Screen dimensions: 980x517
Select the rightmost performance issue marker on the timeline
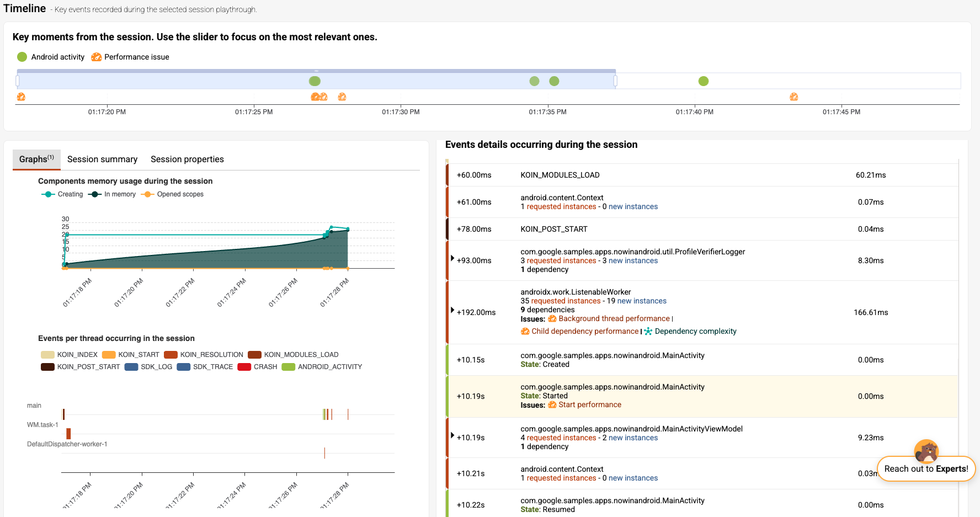[x=793, y=97]
